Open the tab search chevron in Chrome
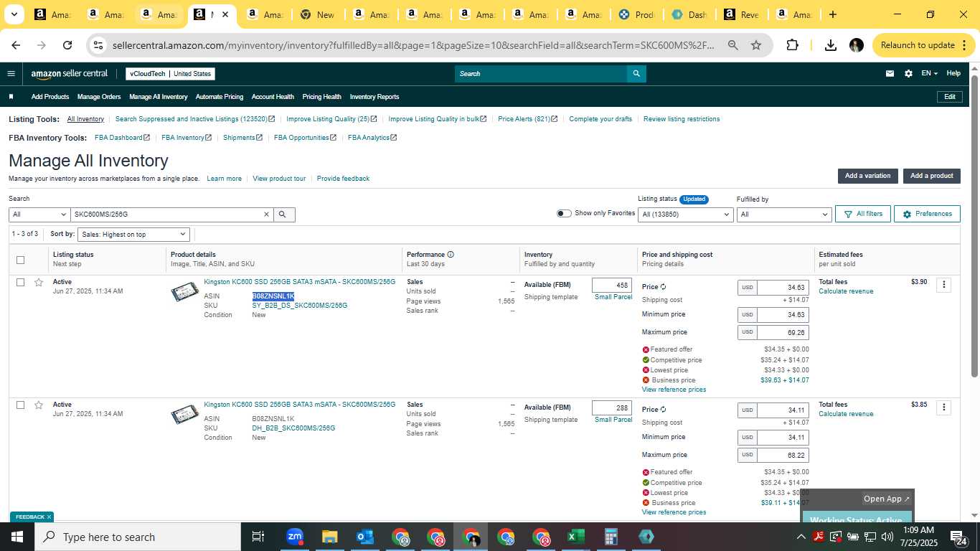980x551 pixels. (14, 14)
